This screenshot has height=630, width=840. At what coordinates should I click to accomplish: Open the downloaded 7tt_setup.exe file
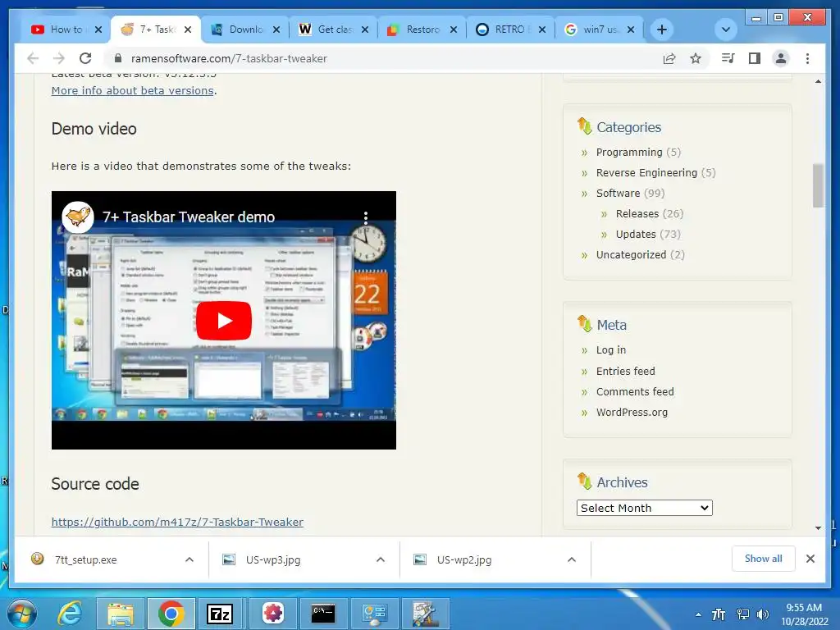(85, 559)
